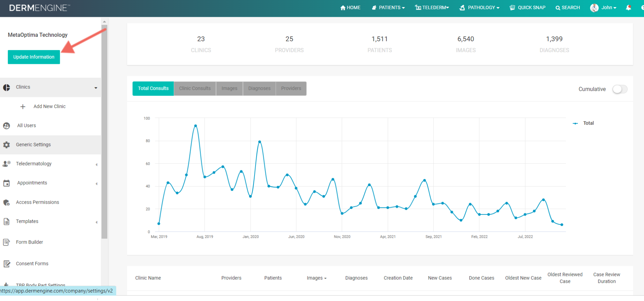Switch to the Providers tab

coord(291,89)
